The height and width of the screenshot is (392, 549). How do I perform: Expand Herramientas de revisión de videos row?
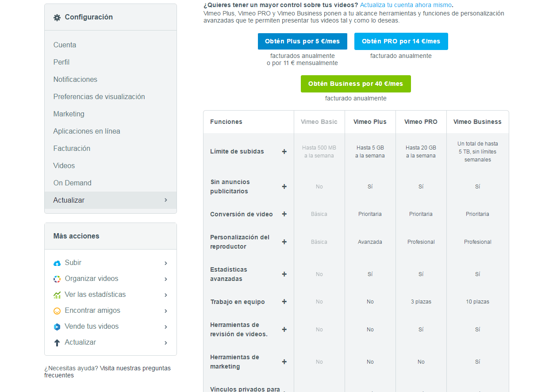tap(284, 330)
